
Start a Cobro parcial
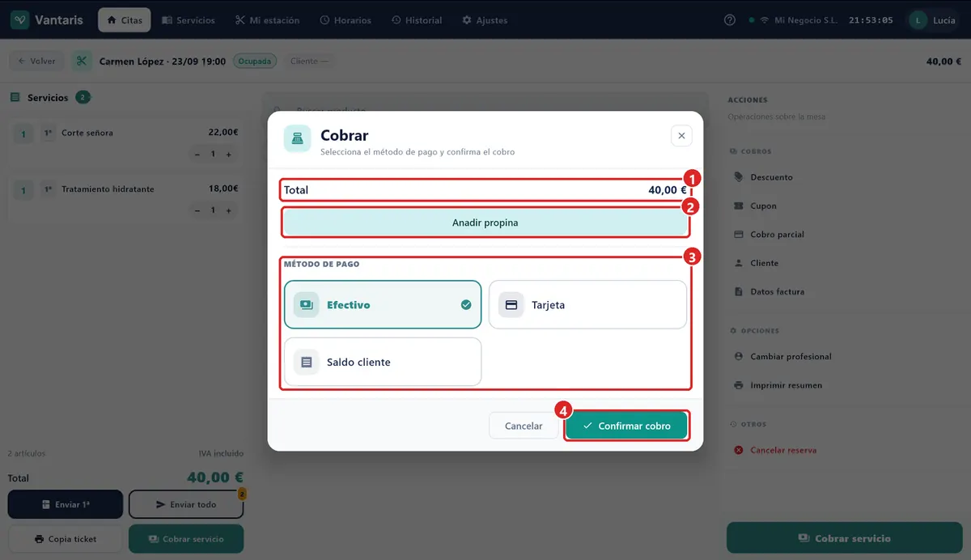pyautogui.click(x=769, y=235)
